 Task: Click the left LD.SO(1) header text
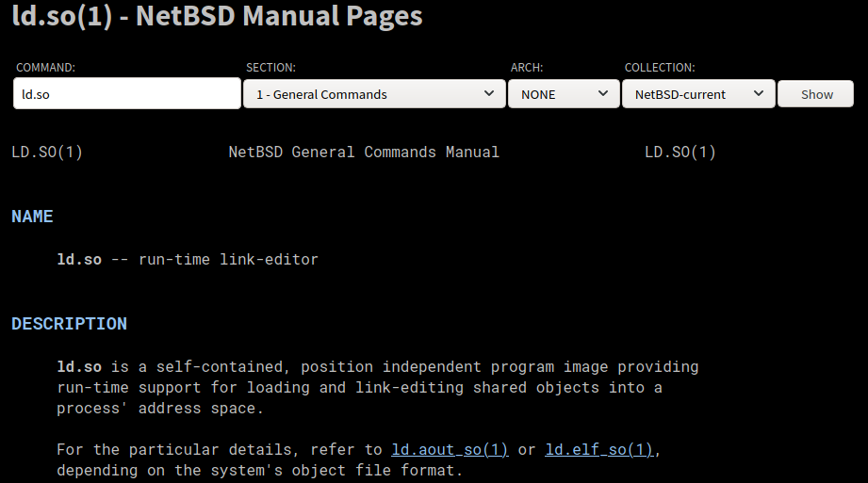[x=47, y=152]
